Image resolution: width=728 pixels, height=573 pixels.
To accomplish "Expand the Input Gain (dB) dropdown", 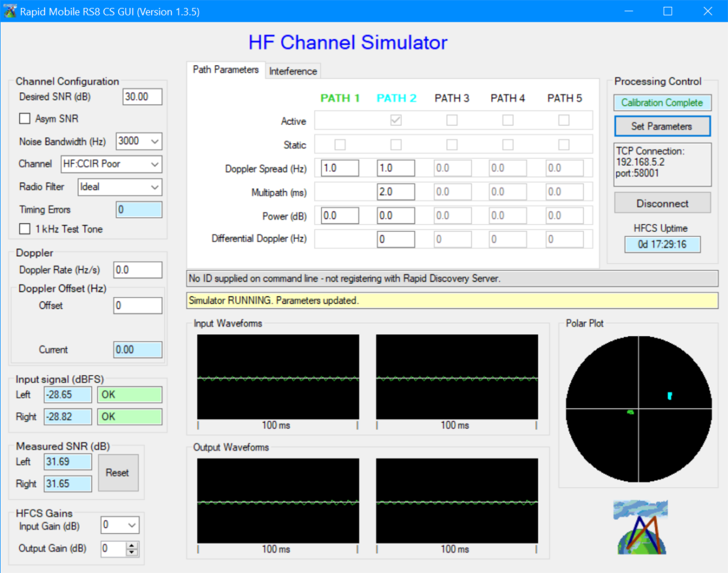I will click(x=132, y=525).
